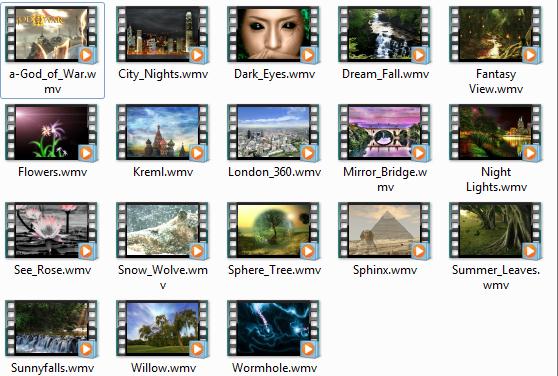Click the City_Nights.wmv video thumbnail
The image size is (558, 376).
163,34
